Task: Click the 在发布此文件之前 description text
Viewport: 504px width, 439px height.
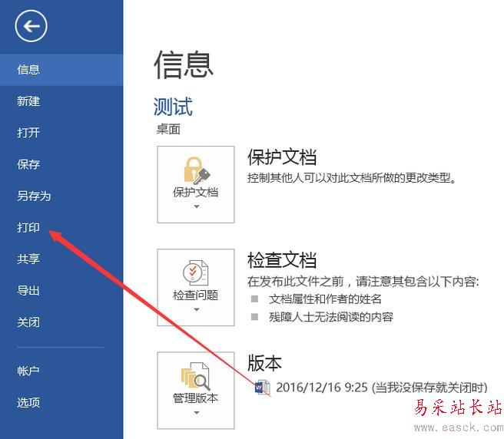Action: coord(363,282)
